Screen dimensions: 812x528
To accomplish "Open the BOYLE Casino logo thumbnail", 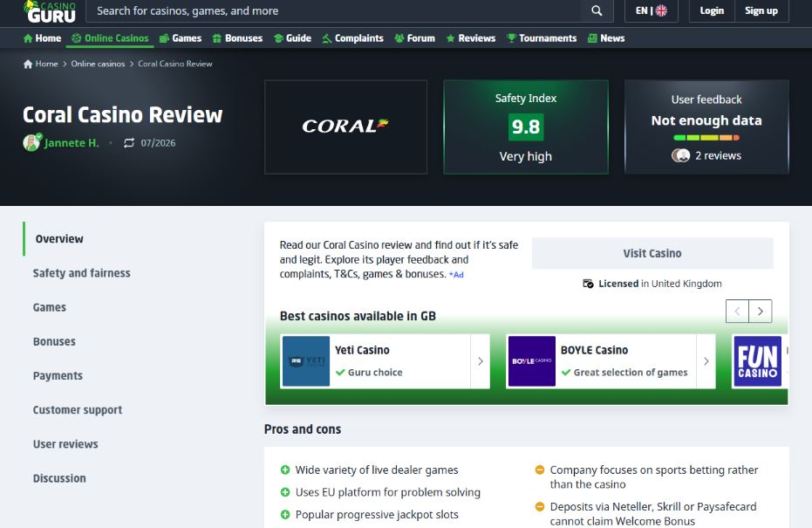I will pos(532,361).
